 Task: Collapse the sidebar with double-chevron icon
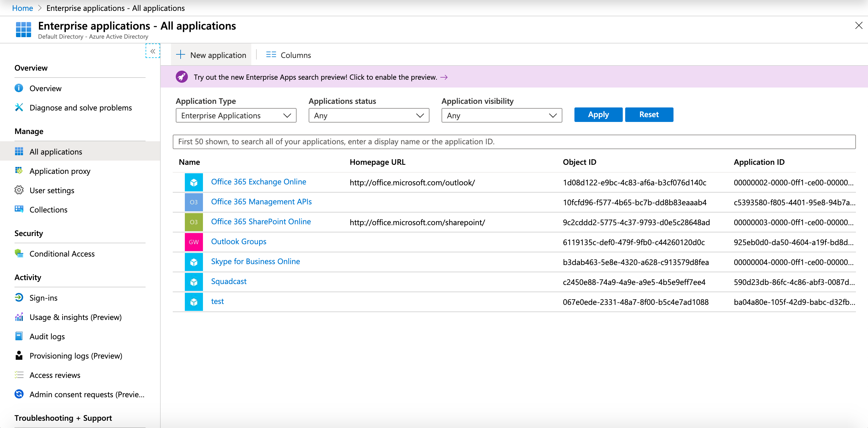click(153, 51)
